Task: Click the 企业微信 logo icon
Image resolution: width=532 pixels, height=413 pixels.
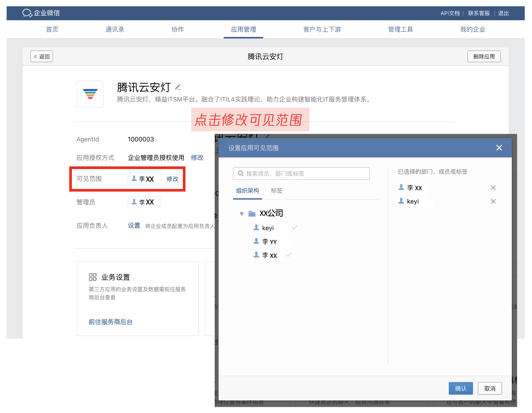Action: [27, 13]
